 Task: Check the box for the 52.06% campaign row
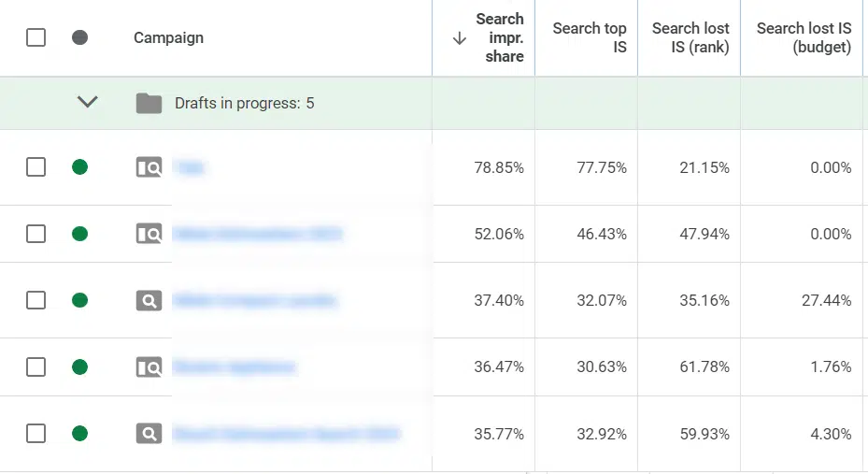36,234
